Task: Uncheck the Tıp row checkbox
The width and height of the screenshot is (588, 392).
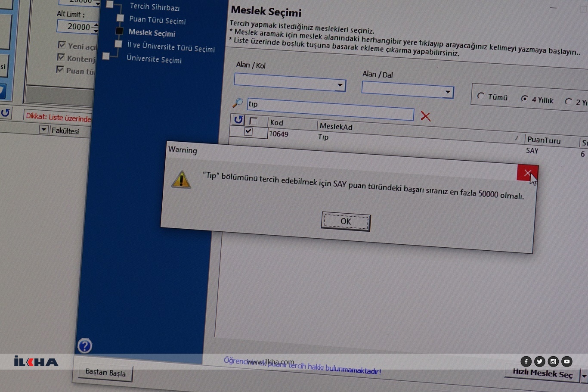Action: pyautogui.click(x=248, y=131)
